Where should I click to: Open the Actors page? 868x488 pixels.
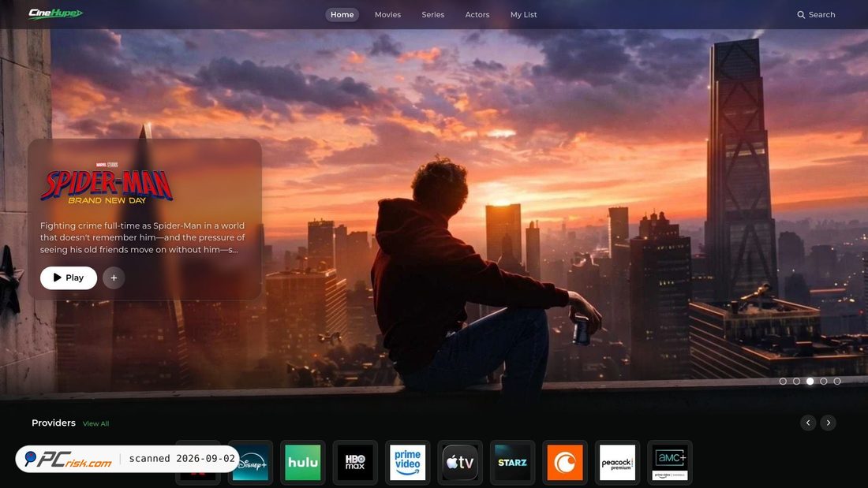click(477, 15)
